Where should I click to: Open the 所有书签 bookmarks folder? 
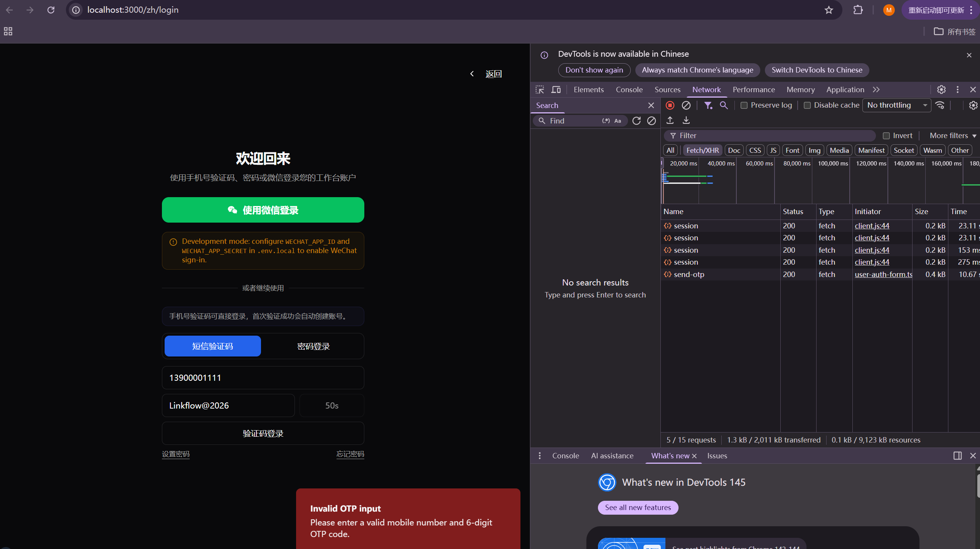point(955,32)
